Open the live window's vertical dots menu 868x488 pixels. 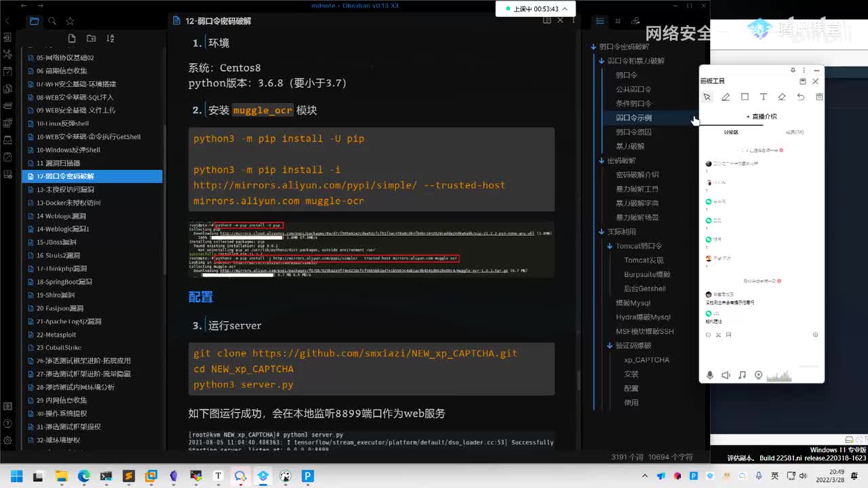[804, 70]
